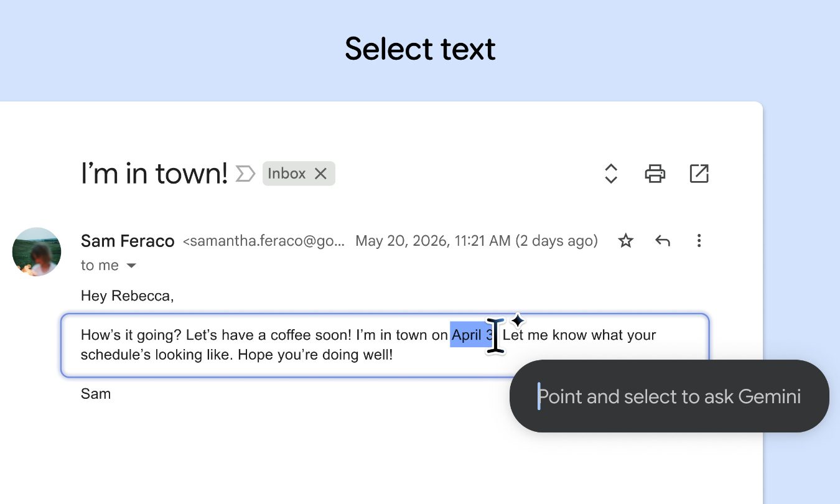840x504 pixels.
Task: Select the Inbox label chip
Action: (x=299, y=174)
